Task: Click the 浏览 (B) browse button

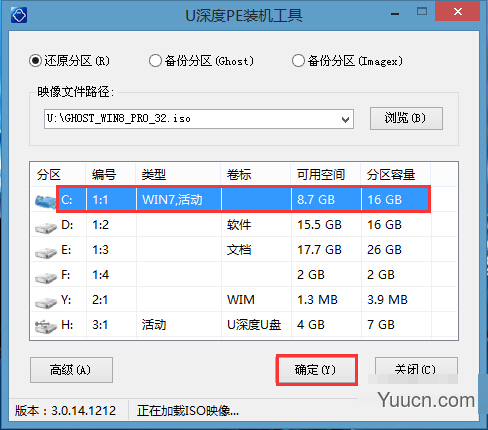Action: point(406,118)
